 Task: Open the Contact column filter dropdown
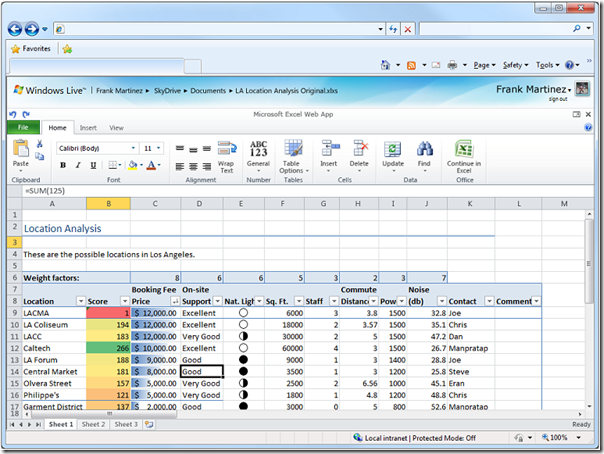489,301
